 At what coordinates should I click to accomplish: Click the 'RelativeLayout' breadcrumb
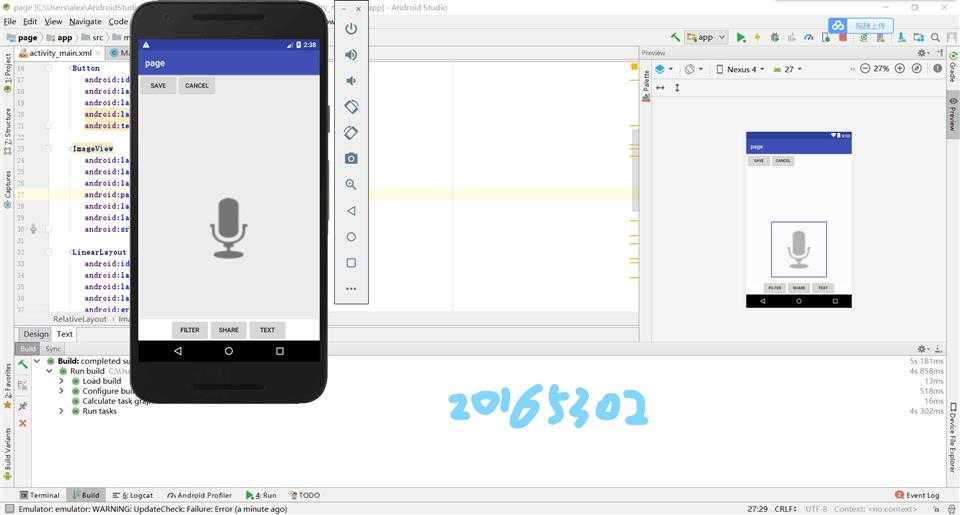80,319
